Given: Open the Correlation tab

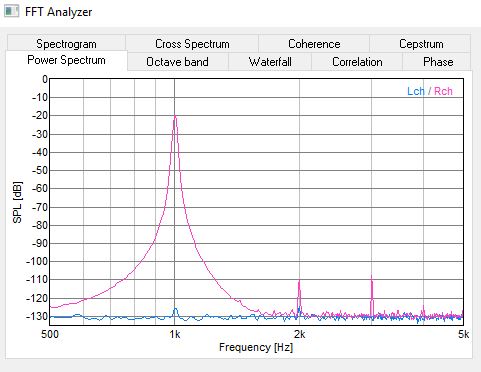Looking at the screenshot, I should (x=357, y=62).
